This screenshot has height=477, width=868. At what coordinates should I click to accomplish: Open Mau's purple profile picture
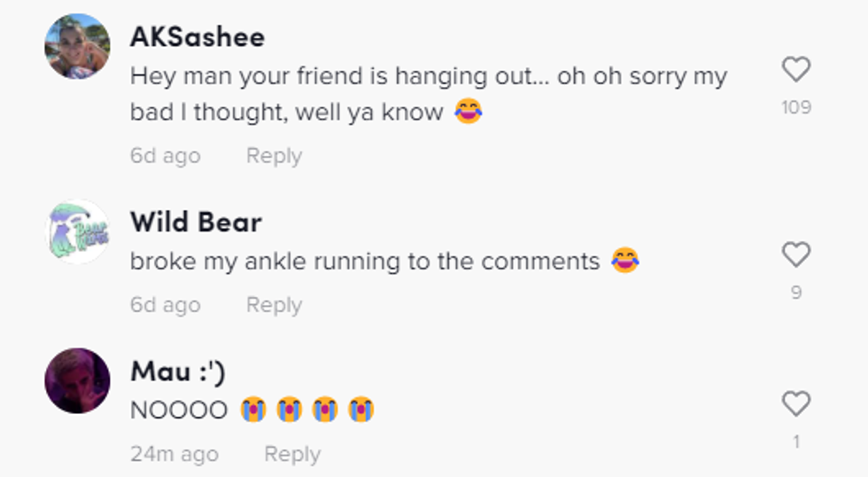point(78,380)
